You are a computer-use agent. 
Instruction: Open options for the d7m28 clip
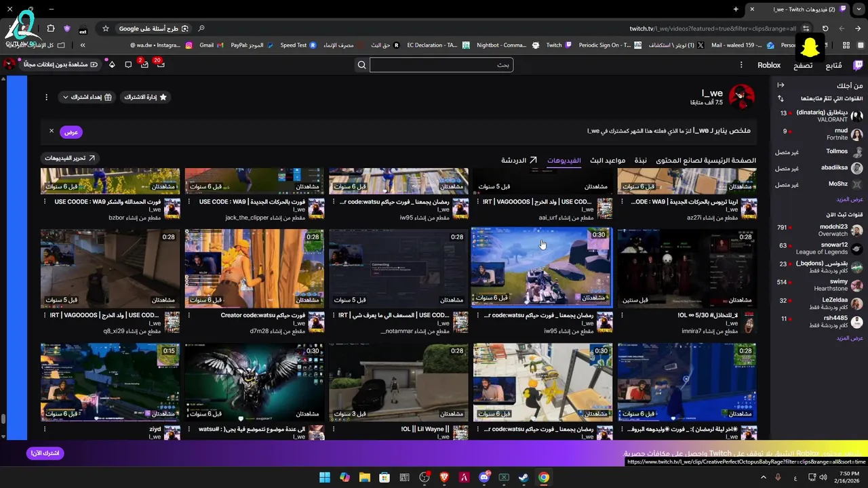click(x=189, y=315)
